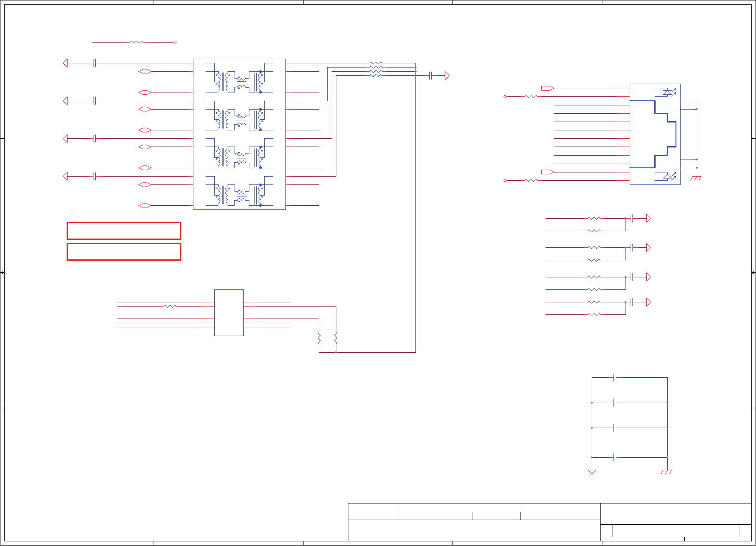Select the RJ45 connector outer box
The height and width of the screenshot is (546, 756).
(x=655, y=134)
